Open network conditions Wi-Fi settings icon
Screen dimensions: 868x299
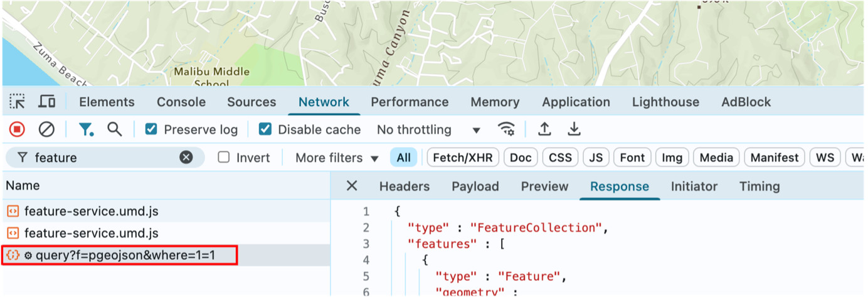point(506,129)
